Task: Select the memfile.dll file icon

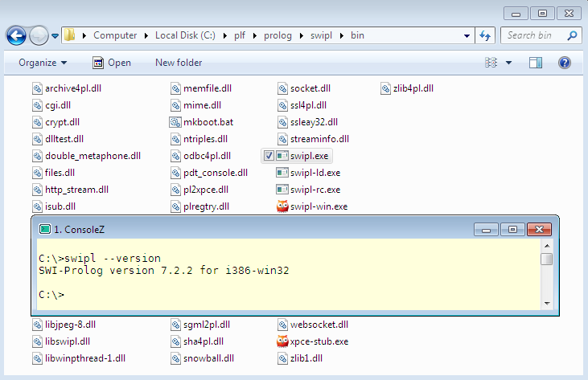Action: coord(175,88)
